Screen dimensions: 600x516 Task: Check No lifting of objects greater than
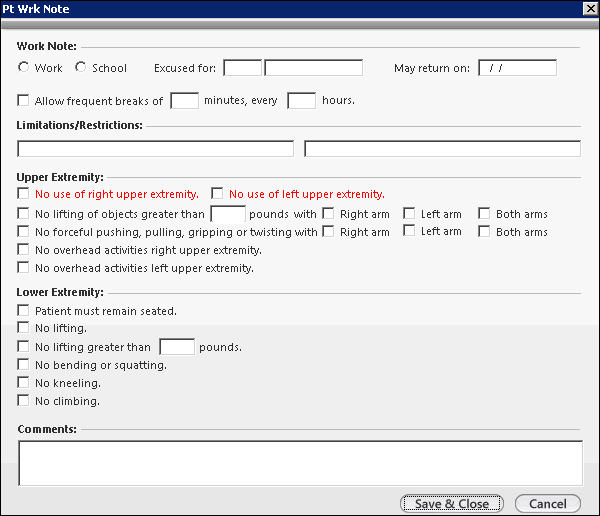23,213
